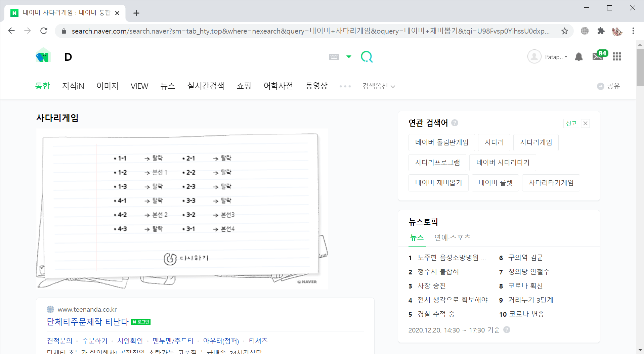Click the browser forward arrow

tap(28, 31)
